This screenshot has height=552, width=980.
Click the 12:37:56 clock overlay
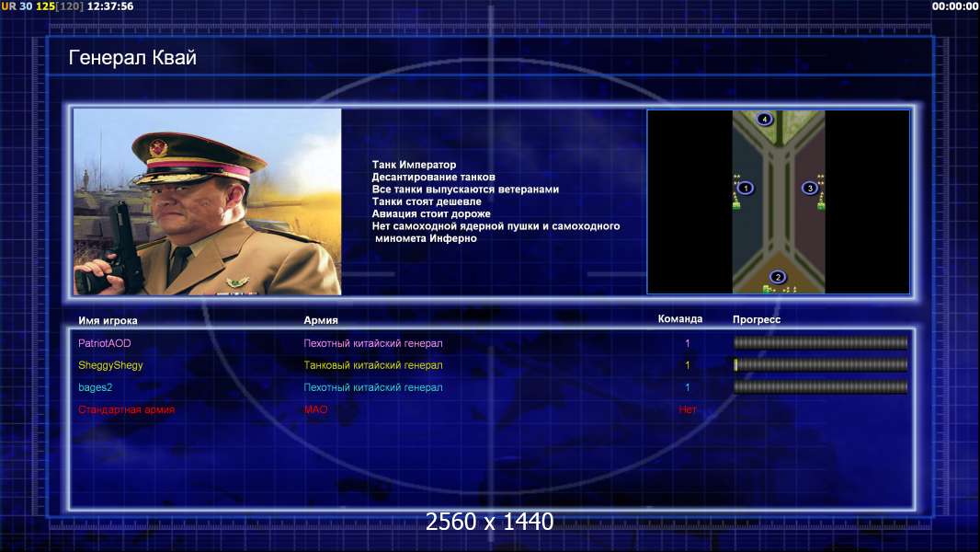click(110, 6)
